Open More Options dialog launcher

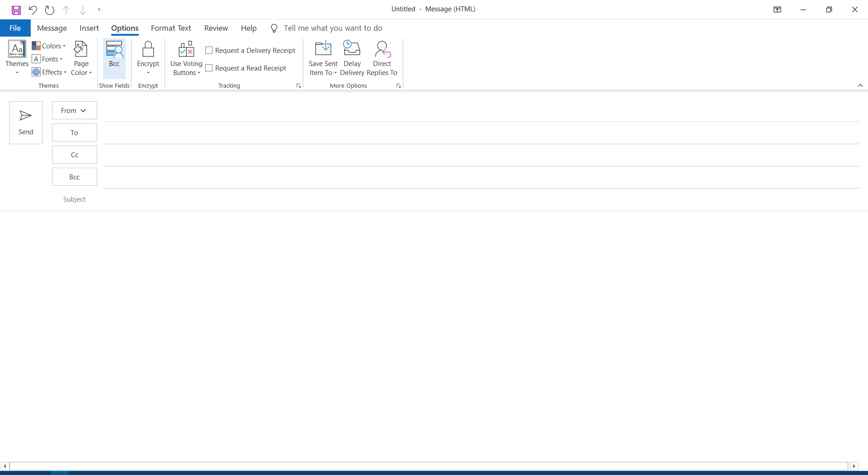pos(398,86)
